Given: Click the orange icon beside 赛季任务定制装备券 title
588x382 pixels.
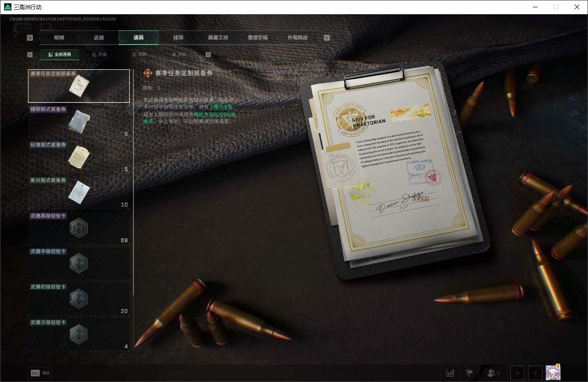Looking at the screenshot, I should (x=148, y=73).
